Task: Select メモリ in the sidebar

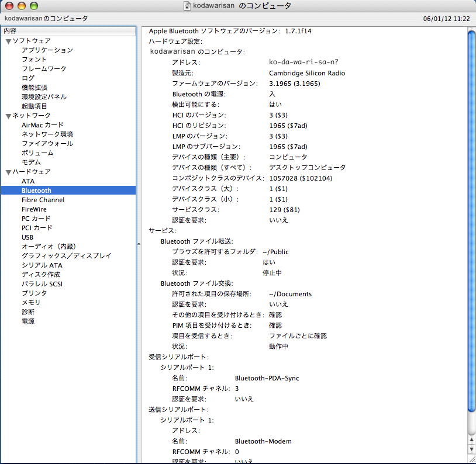Action: (x=31, y=303)
